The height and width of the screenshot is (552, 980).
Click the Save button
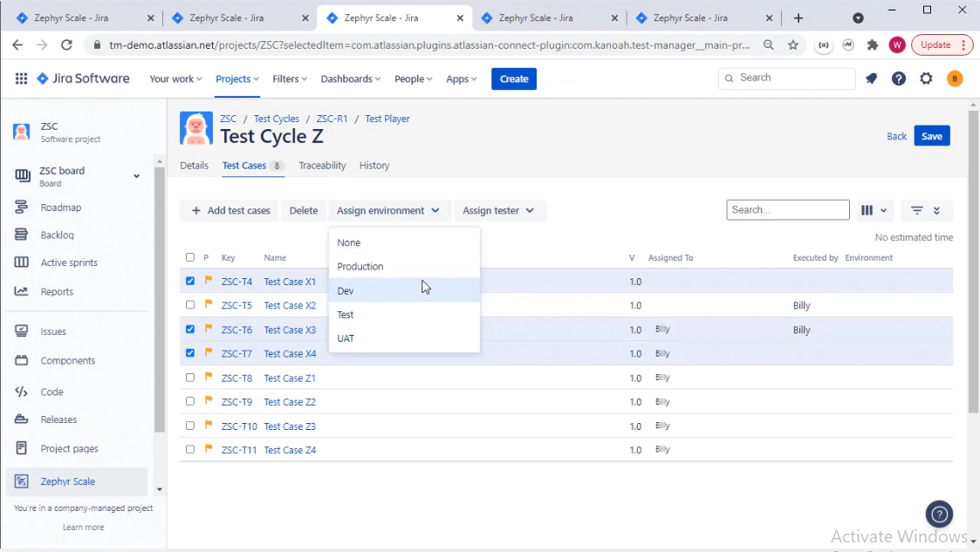(x=931, y=136)
